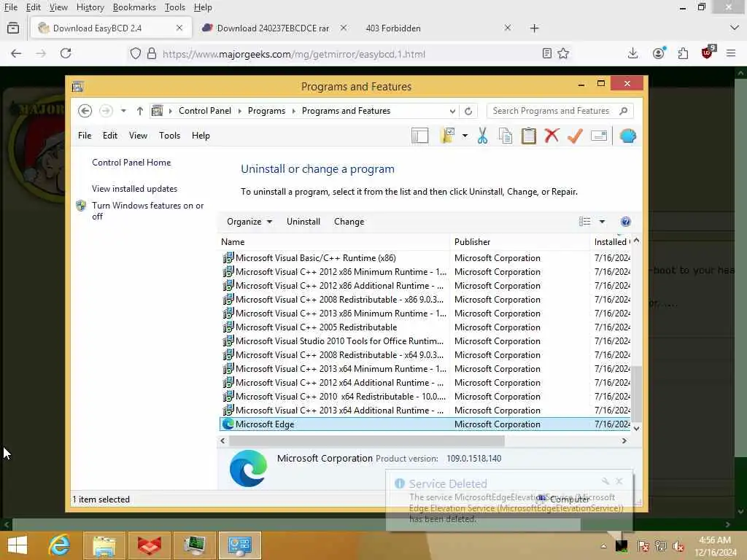Click the Search Programs and Features field
The height and width of the screenshot is (560, 747).
coord(560,111)
